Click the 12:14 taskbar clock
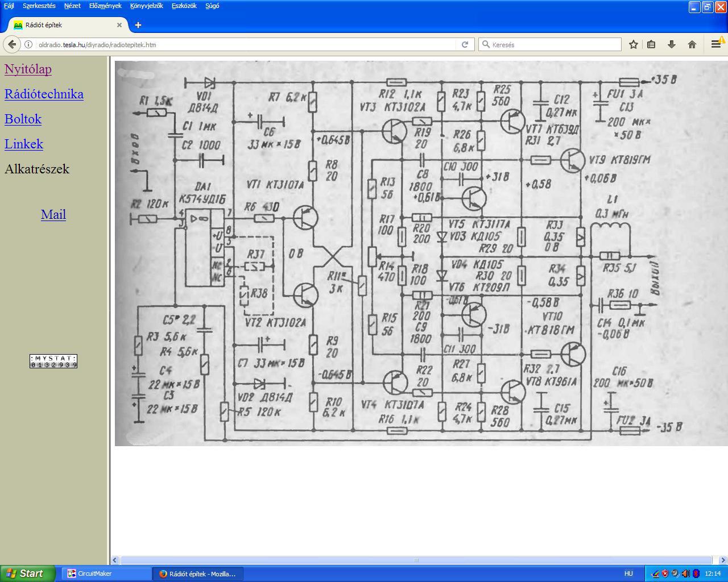Viewport: 728px width, 582px height. pyautogui.click(x=713, y=573)
